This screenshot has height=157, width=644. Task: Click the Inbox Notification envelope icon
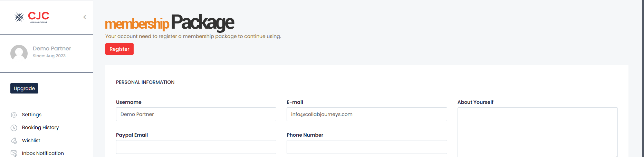(x=14, y=153)
